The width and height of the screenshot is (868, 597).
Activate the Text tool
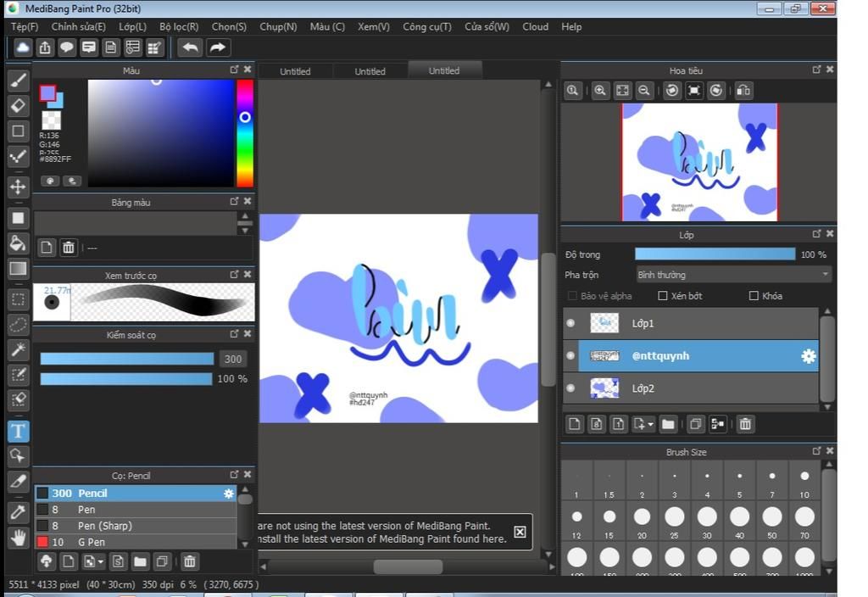pos(19,431)
